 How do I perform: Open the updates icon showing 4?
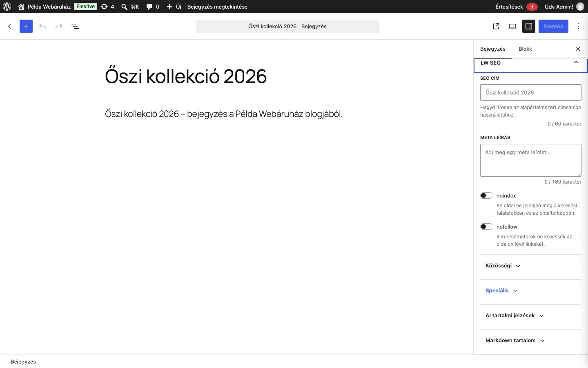(108, 7)
